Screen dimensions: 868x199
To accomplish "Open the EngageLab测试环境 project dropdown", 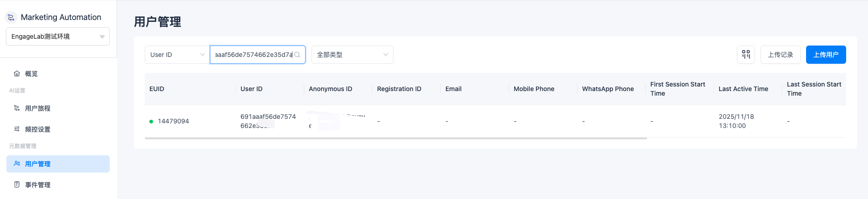I will pos(58,36).
